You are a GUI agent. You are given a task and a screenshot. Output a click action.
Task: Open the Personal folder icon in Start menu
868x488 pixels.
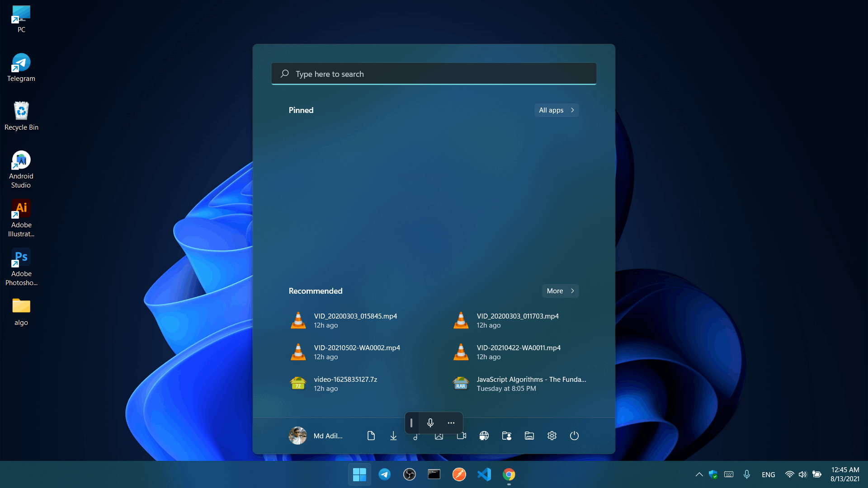point(507,436)
